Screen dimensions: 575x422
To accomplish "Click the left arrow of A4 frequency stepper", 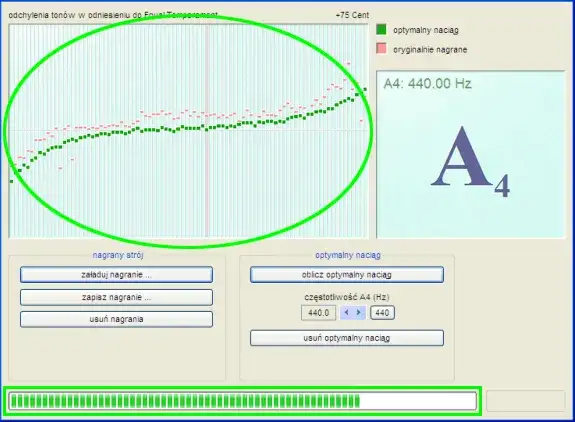I will [x=347, y=313].
